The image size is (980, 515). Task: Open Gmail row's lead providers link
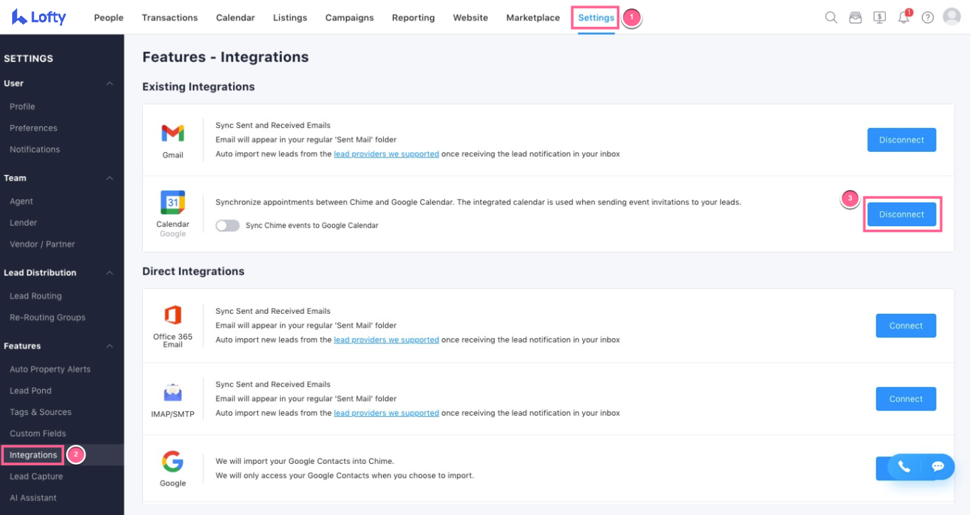386,154
